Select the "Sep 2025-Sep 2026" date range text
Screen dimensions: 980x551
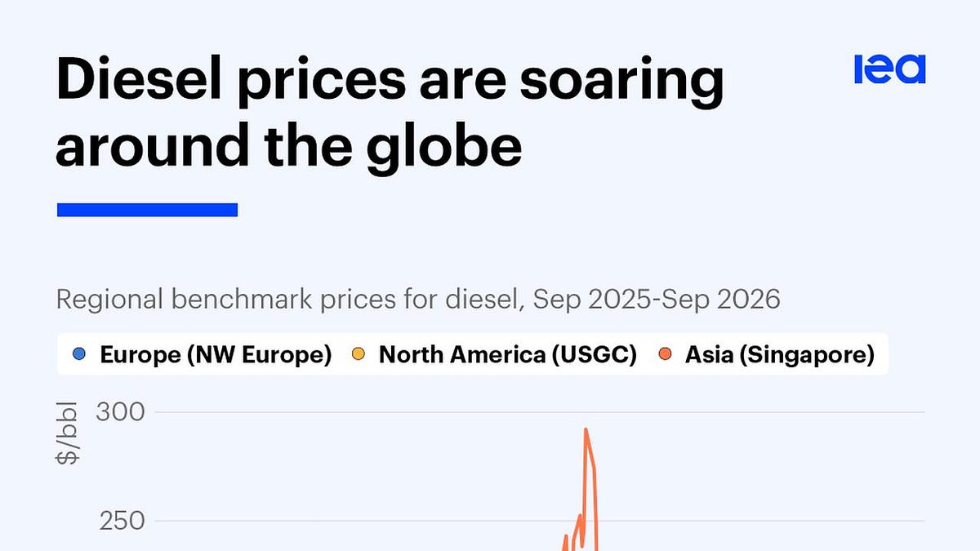[x=657, y=299]
